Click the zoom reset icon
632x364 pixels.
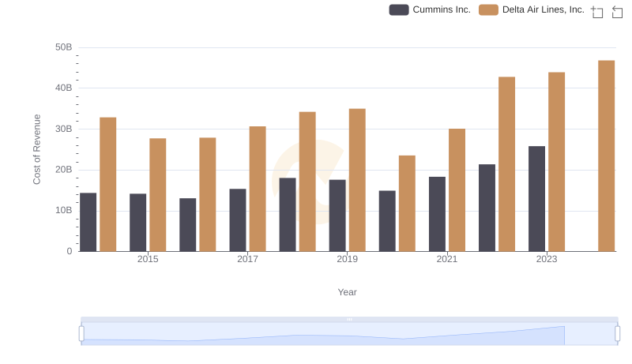617,12
